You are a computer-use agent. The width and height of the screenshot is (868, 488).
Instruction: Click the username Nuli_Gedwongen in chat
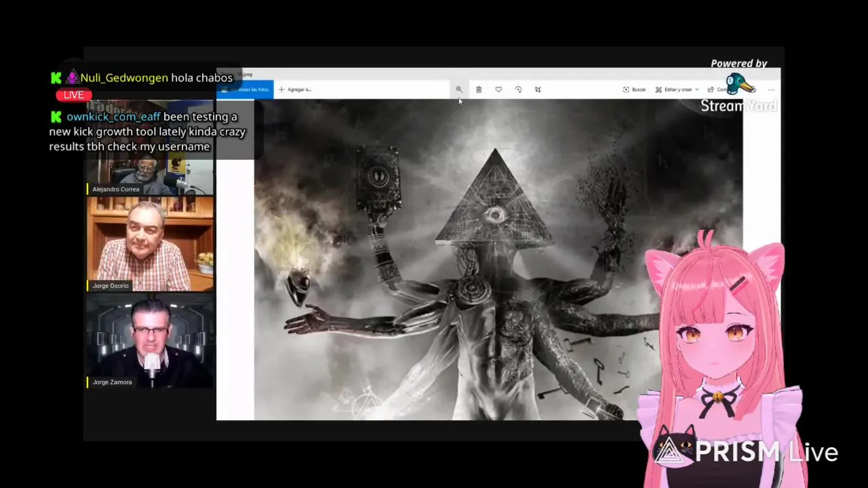click(124, 78)
